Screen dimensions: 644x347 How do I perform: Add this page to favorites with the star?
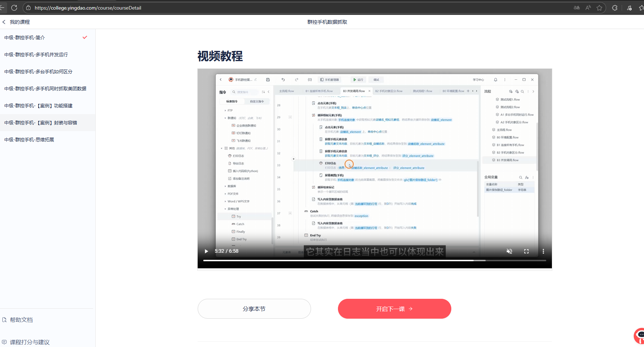click(599, 8)
